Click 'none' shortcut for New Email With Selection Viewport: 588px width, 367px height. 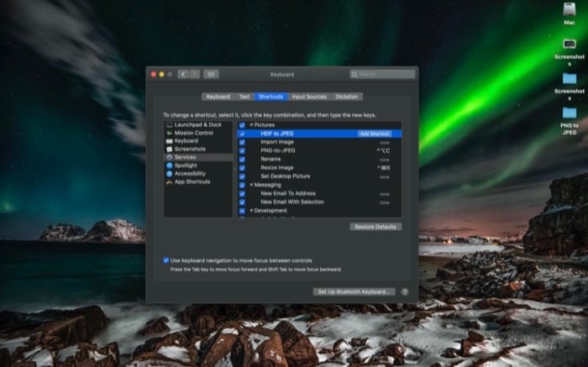(x=385, y=202)
